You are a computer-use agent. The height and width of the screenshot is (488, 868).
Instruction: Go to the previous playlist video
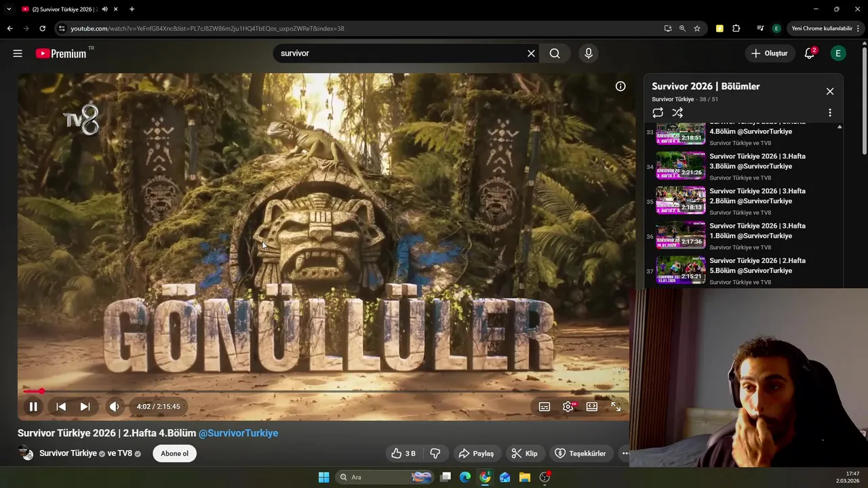[61, 407]
